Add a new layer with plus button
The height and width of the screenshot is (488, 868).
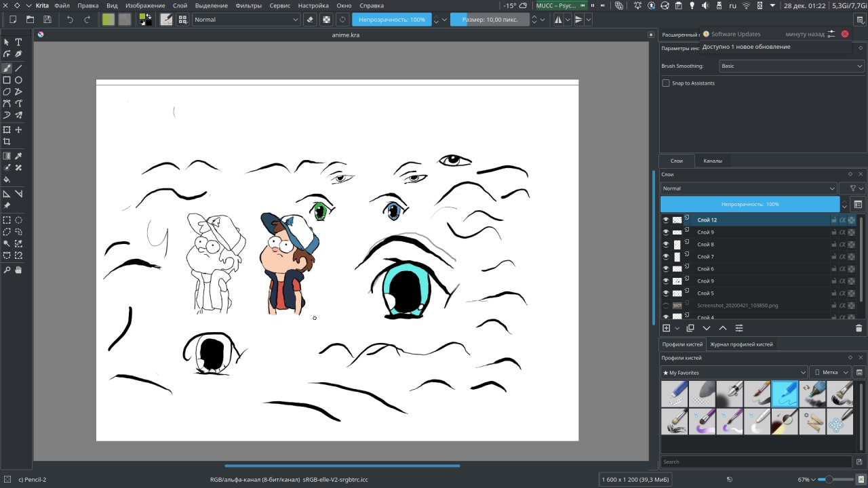(666, 328)
